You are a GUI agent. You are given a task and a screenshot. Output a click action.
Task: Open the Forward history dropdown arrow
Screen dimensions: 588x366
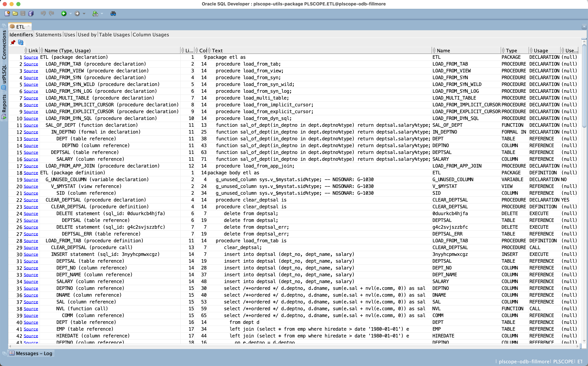tap(84, 14)
